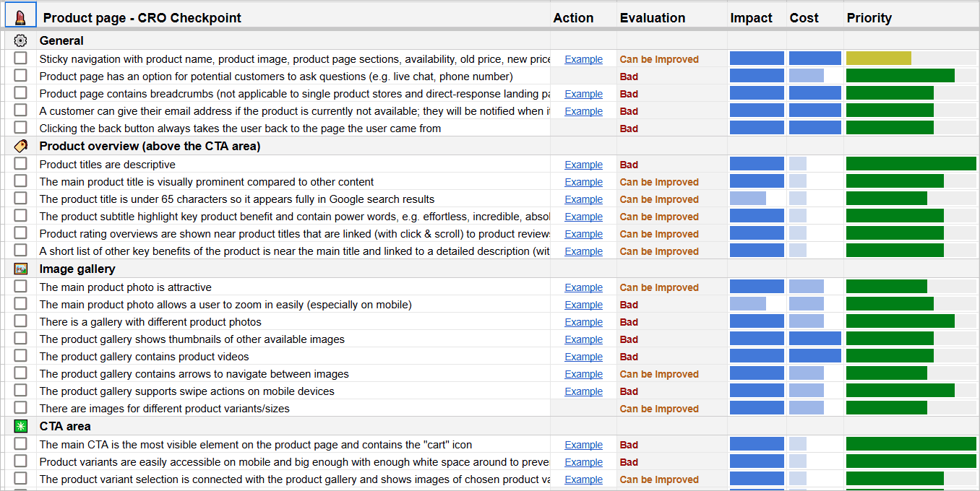Check the box for 'The product gallery contains product videos'
The width and height of the screenshot is (980, 491).
pyautogui.click(x=20, y=356)
